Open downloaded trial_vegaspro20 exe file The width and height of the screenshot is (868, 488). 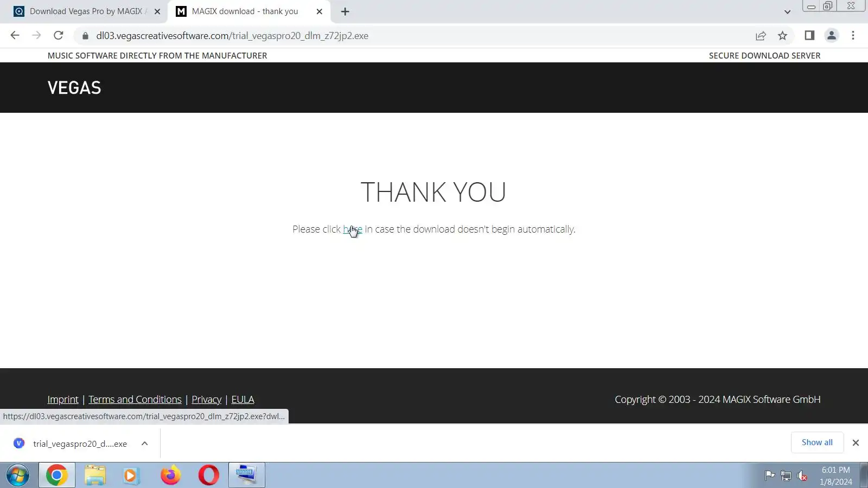click(80, 444)
